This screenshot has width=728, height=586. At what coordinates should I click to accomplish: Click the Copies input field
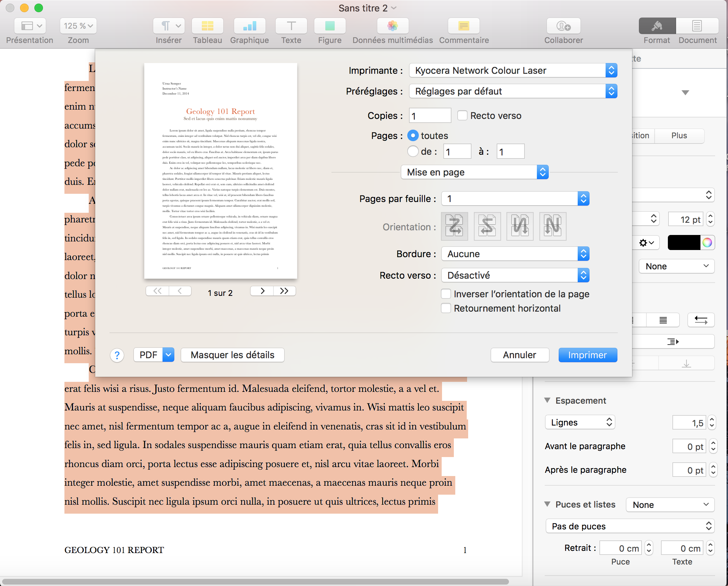point(430,115)
